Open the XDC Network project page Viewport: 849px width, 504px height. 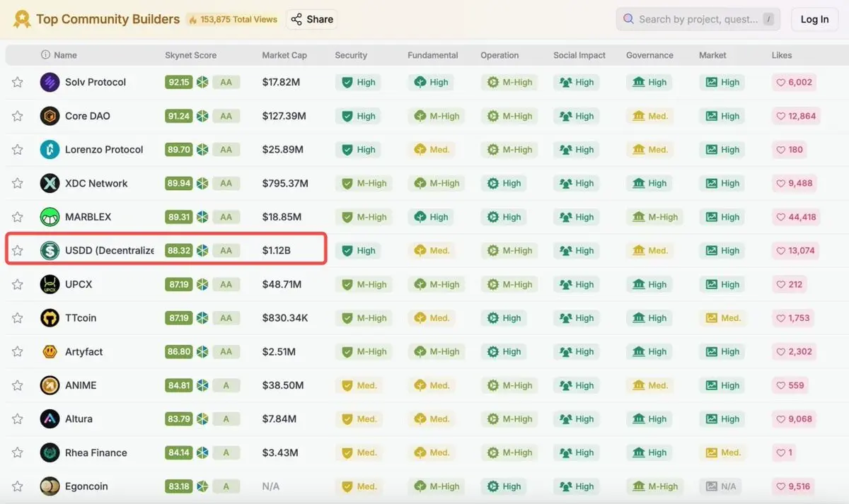pos(96,183)
